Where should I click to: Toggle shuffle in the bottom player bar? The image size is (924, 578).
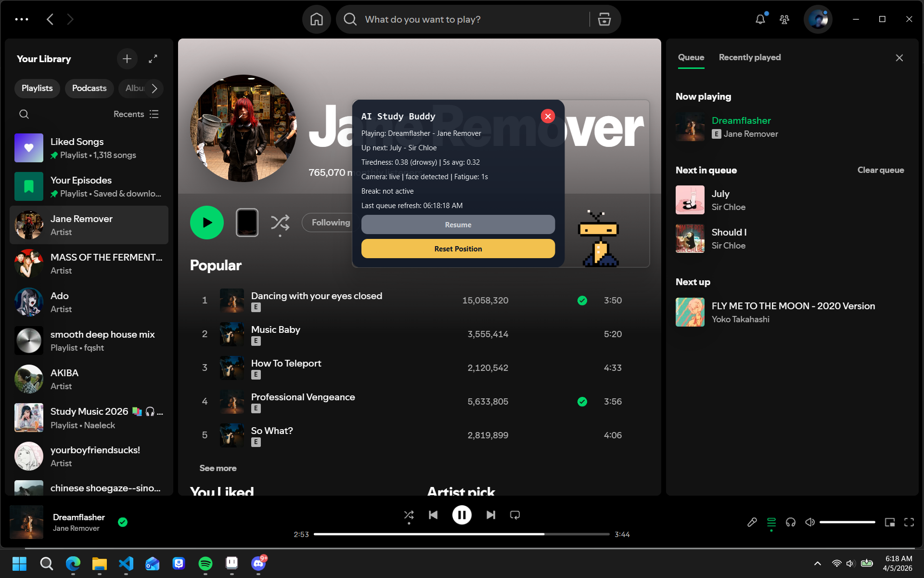(409, 515)
